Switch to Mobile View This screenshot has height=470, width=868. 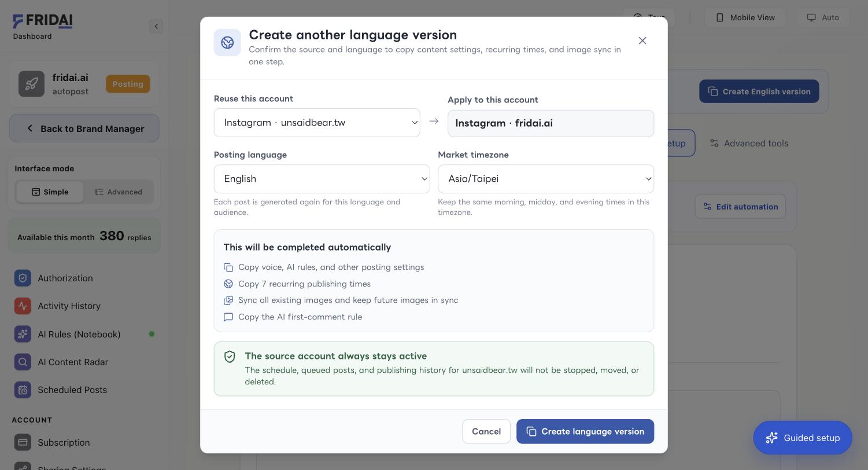tap(745, 17)
